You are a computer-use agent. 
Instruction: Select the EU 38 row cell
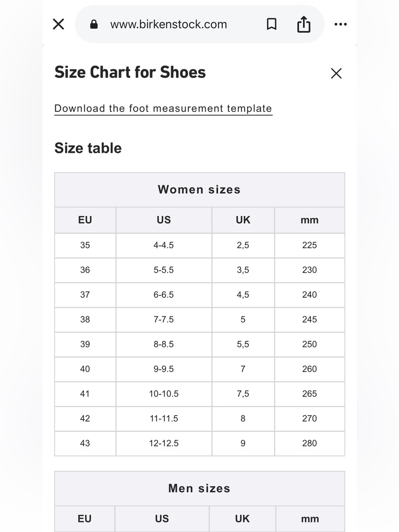point(85,320)
